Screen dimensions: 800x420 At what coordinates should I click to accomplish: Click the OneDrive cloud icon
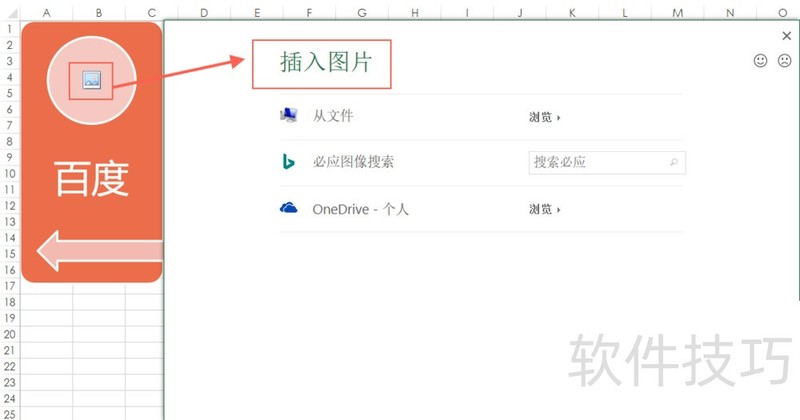(x=289, y=208)
